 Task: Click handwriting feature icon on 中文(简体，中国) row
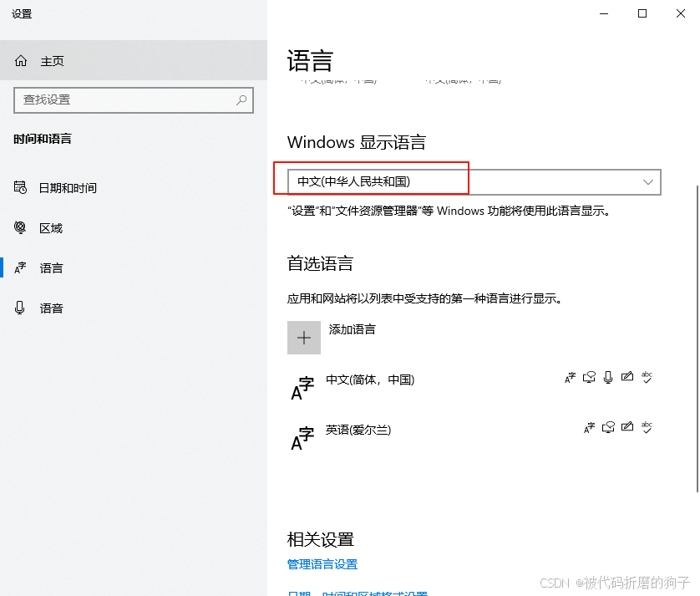pos(627,377)
